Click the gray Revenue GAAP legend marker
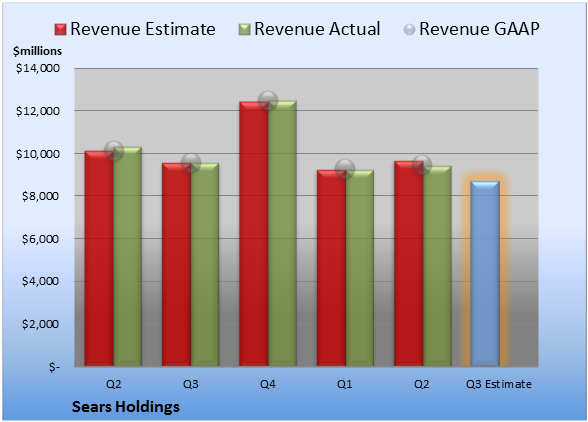 point(410,30)
